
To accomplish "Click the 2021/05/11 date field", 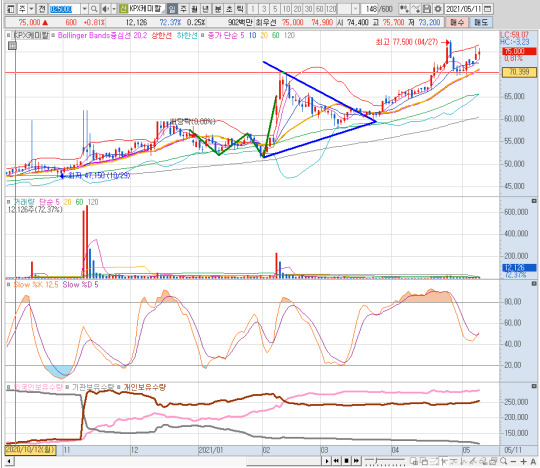I will click(464, 9).
